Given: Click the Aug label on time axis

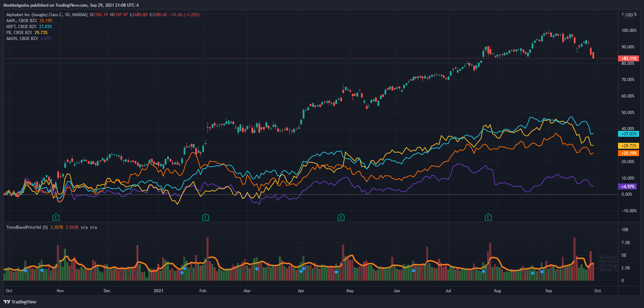Looking at the screenshot, I should click(x=497, y=291).
